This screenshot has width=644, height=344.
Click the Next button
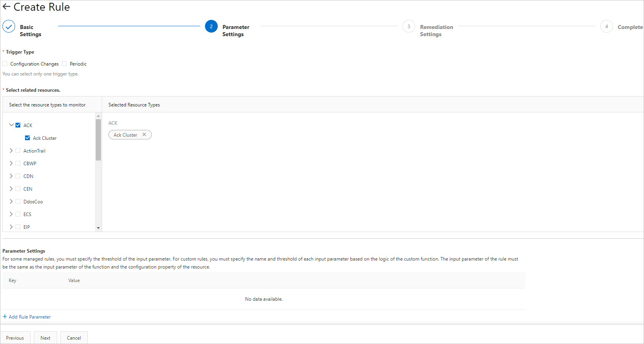tap(45, 338)
